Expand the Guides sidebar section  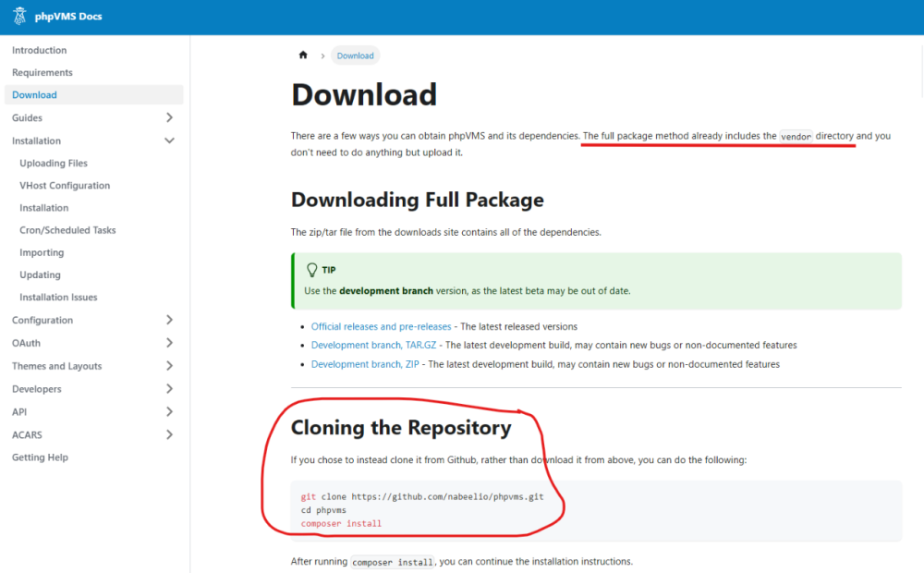pos(169,117)
